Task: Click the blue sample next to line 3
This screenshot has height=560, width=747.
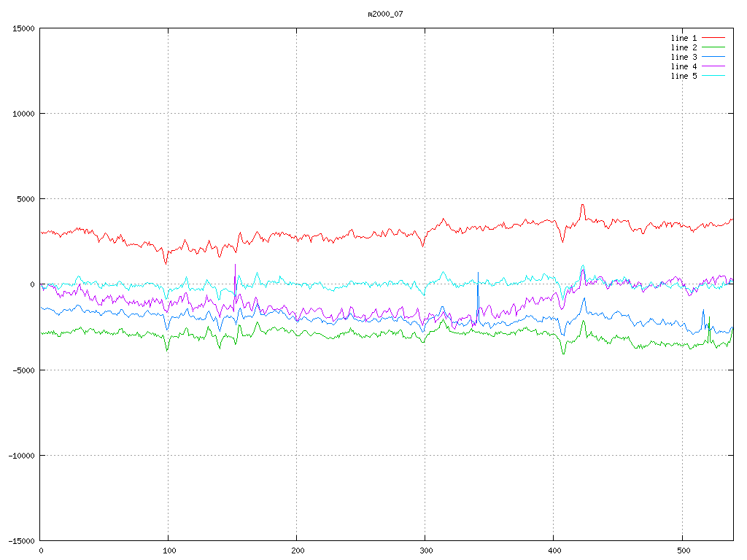Action: (713, 57)
